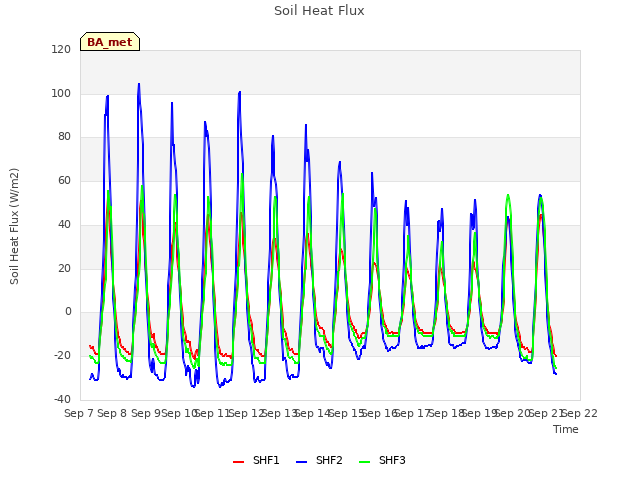This screenshot has width=640, height=480.
Task: Click the -20 y-axis tick label
Action: click(x=62, y=356)
